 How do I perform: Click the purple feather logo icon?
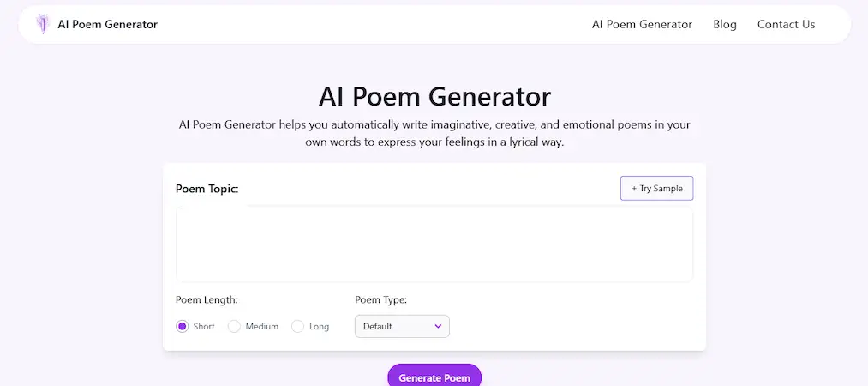[x=42, y=24]
